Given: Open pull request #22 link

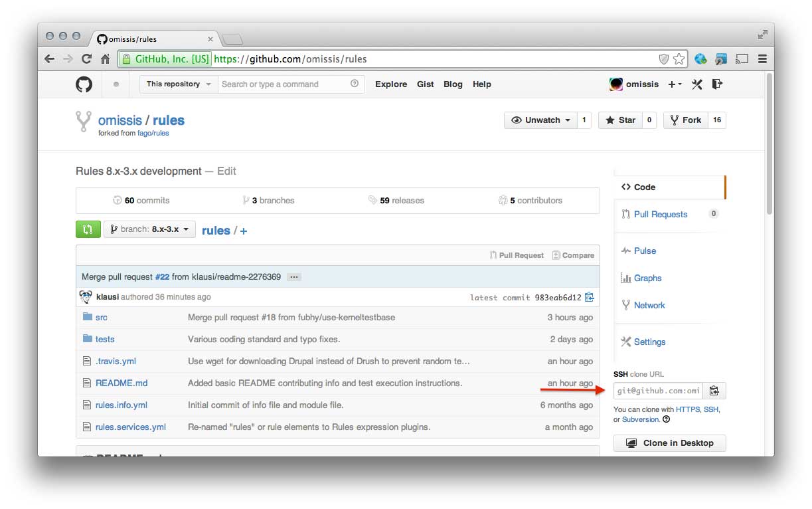Looking at the screenshot, I should tap(162, 276).
